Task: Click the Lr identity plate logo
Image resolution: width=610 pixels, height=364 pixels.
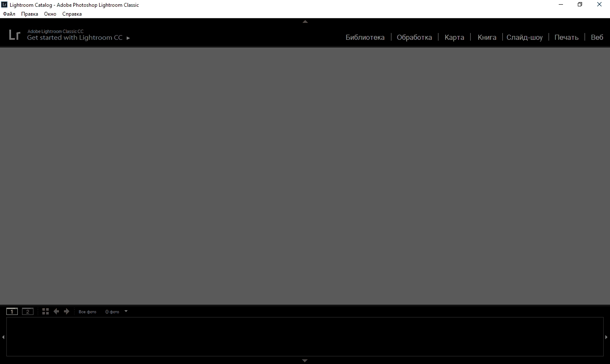Action: click(14, 35)
